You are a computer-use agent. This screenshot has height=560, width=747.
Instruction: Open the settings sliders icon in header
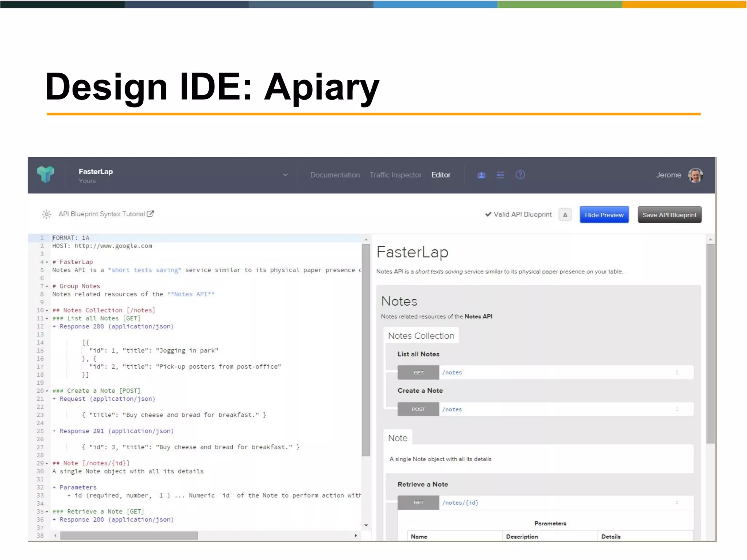pyautogui.click(x=500, y=175)
